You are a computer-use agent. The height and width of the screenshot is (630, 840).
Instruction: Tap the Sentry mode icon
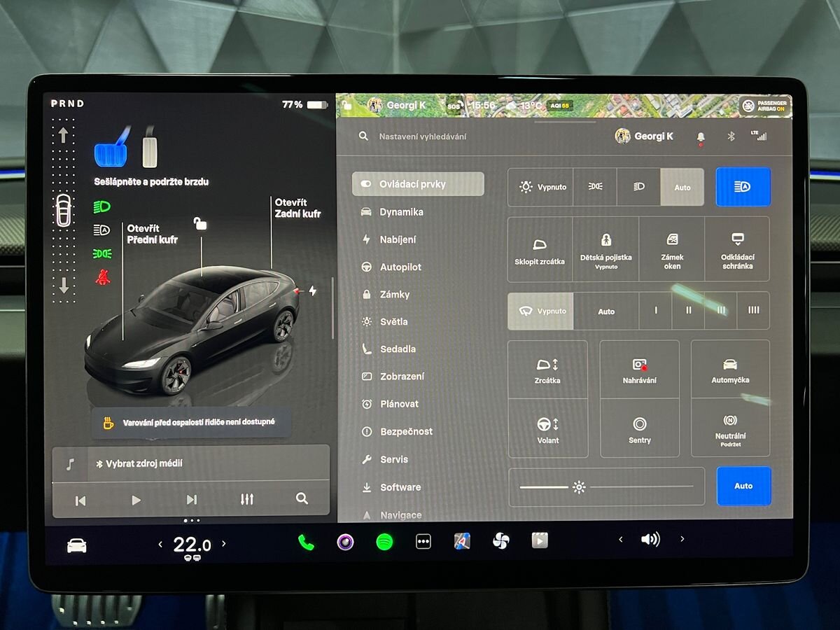coord(639,428)
